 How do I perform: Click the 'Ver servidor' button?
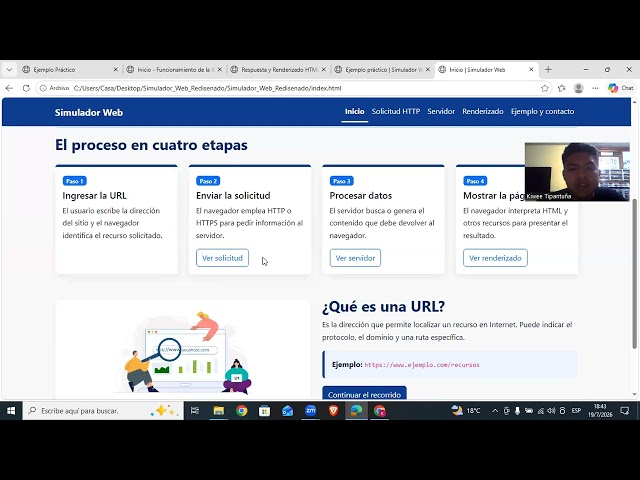[355, 258]
